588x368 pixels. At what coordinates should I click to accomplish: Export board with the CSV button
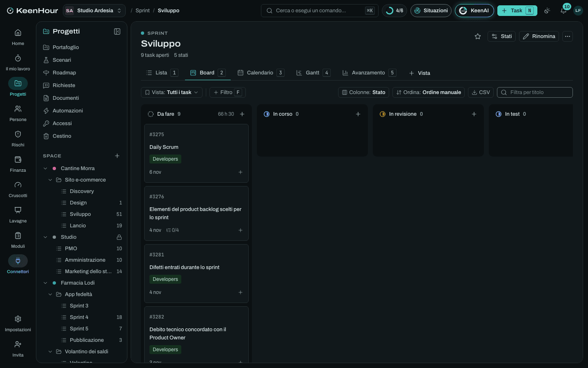tap(481, 92)
